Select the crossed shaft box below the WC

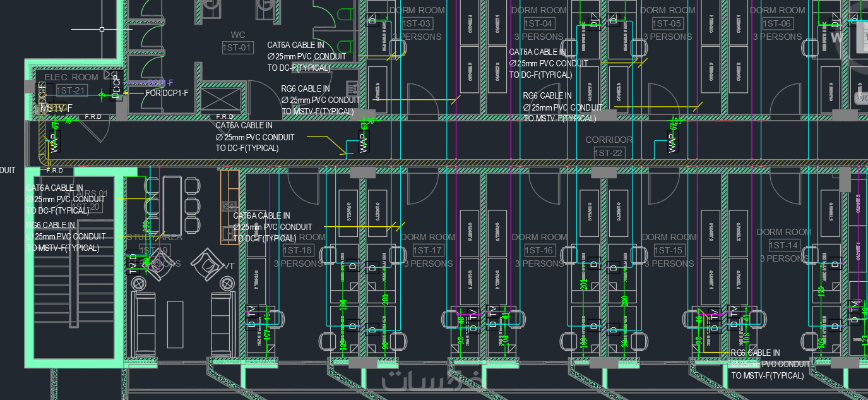(x=220, y=100)
